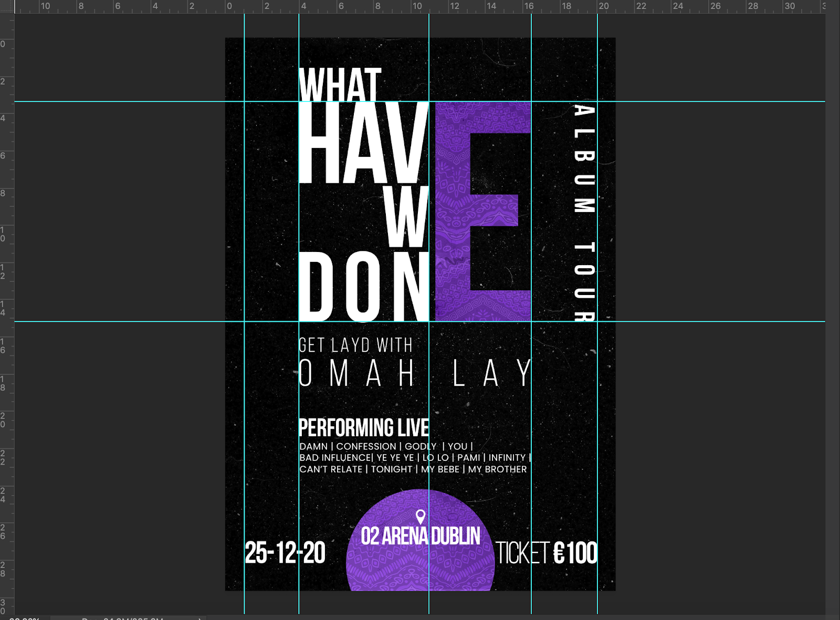Screen dimensions: 840x620
Task: Click the word "OMAH" in the artist name
Action: (x=357, y=373)
